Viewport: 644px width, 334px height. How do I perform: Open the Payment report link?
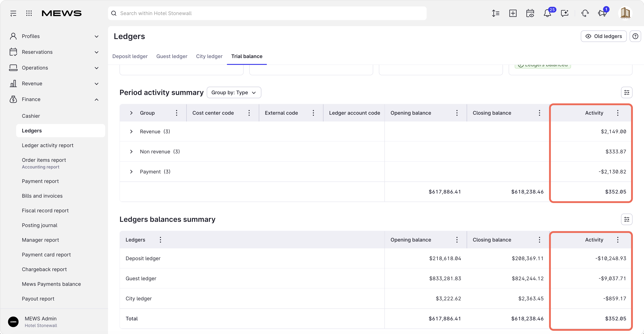[40, 181]
